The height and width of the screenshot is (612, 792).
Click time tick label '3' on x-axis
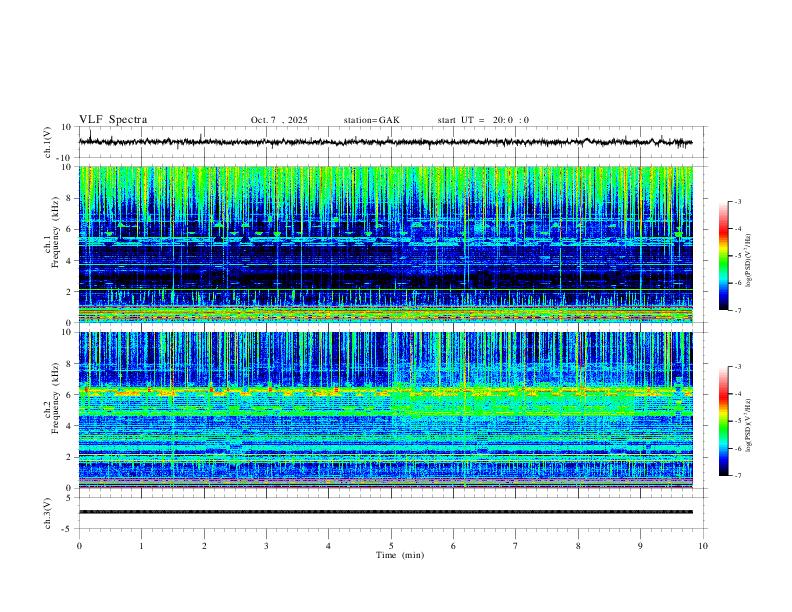266,546
